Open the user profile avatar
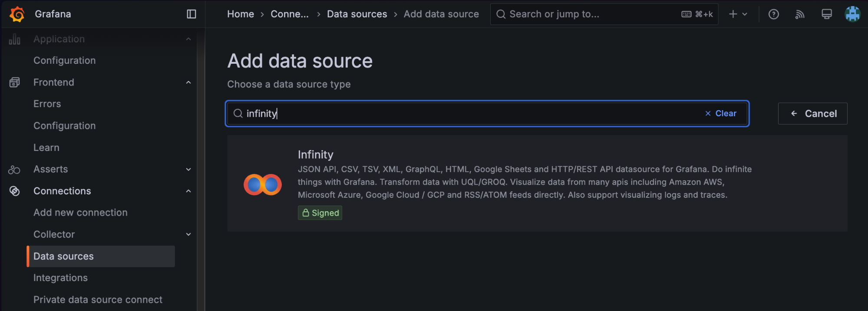 pyautogui.click(x=852, y=14)
